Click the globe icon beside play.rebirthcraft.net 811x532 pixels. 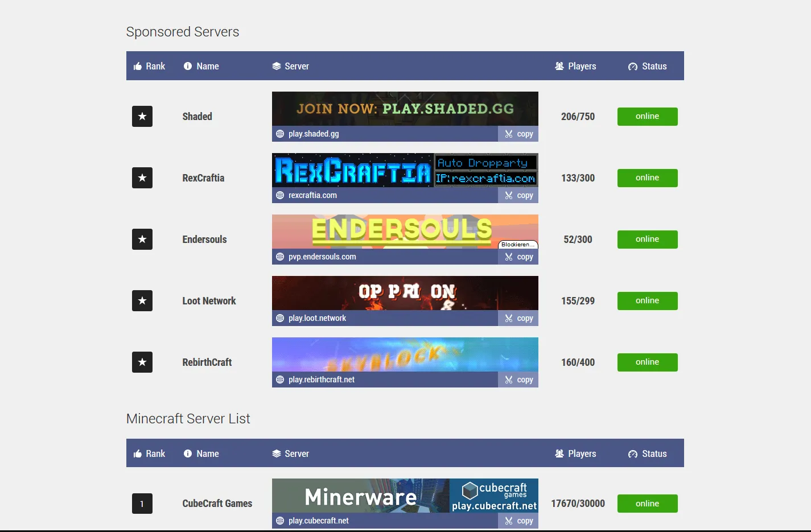pyautogui.click(x=280, y=380)
